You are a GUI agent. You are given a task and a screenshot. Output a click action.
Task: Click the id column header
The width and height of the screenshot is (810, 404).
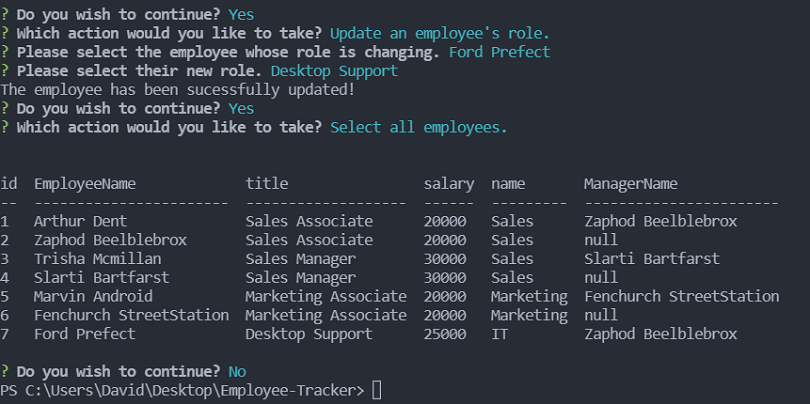tap(9, 183)
